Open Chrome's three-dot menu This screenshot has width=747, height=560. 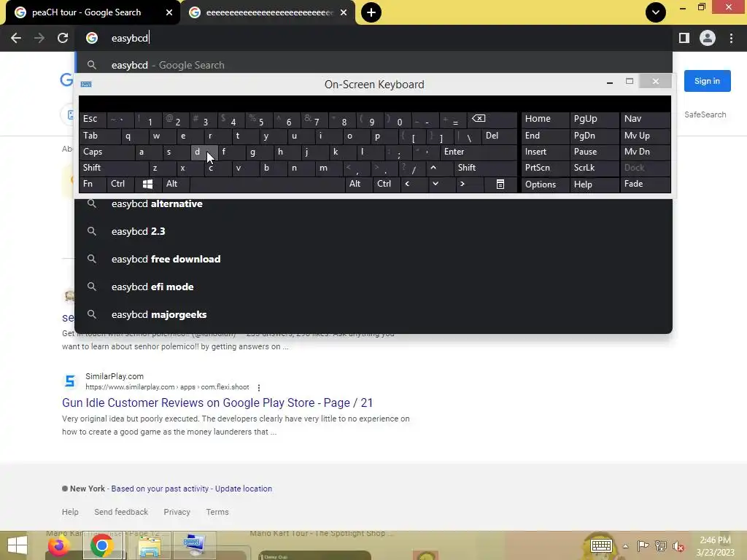coord(731,38)
